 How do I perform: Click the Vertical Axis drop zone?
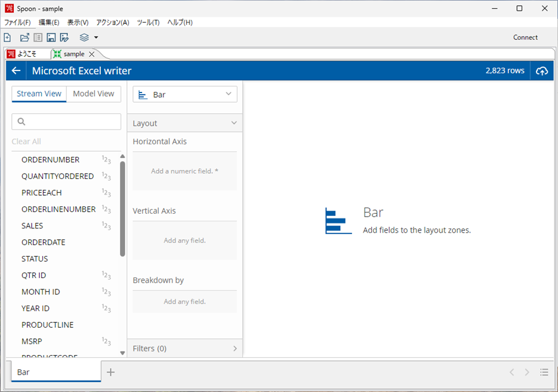(x=184, y=240)
